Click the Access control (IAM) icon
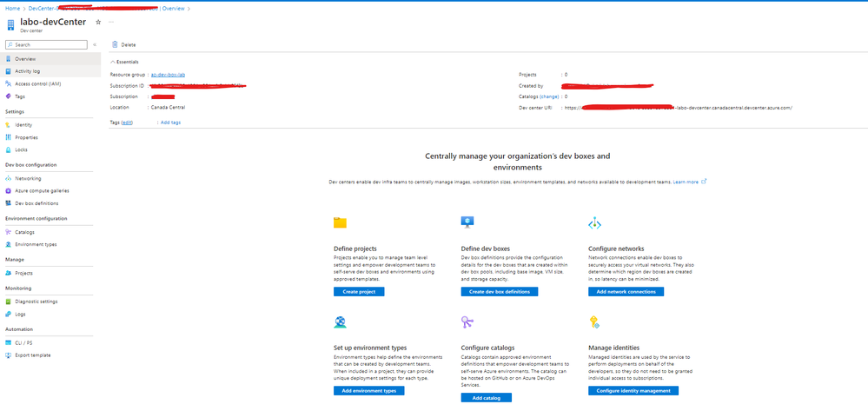 tap(9, 83)
